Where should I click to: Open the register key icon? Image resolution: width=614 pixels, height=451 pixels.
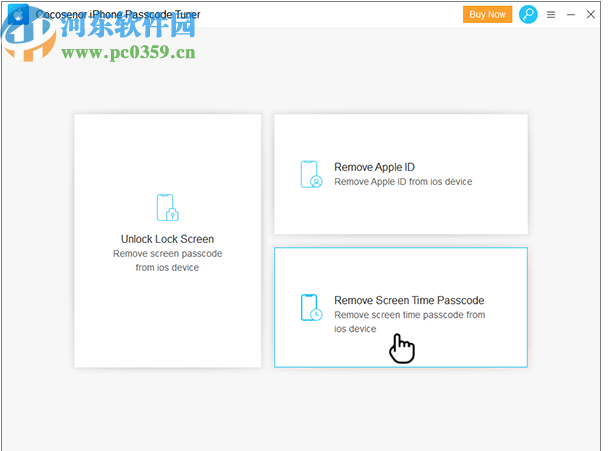(528, 14)
